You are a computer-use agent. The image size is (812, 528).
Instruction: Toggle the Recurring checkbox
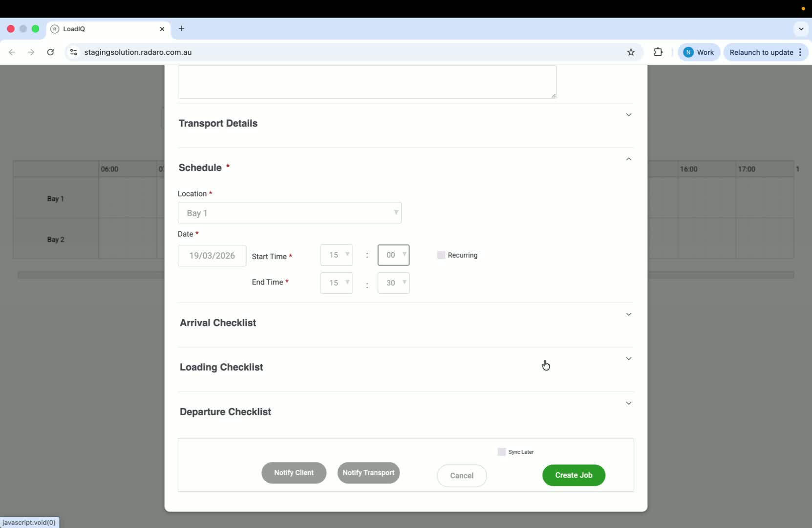click(x=441, y=255)
